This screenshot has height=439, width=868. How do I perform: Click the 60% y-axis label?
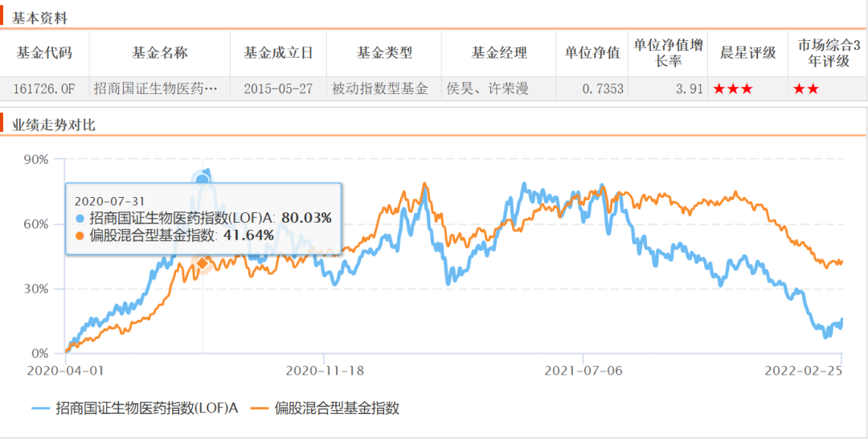[x=35, y=224]
